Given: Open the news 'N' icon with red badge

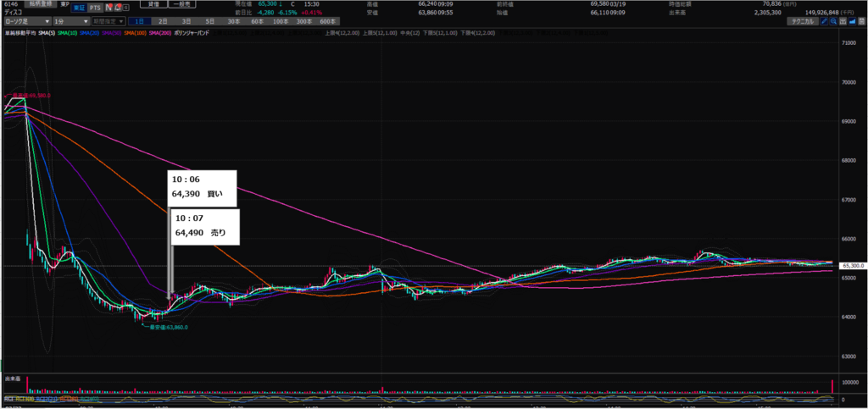Looking at the screenshot, I should tap(107, 8).
